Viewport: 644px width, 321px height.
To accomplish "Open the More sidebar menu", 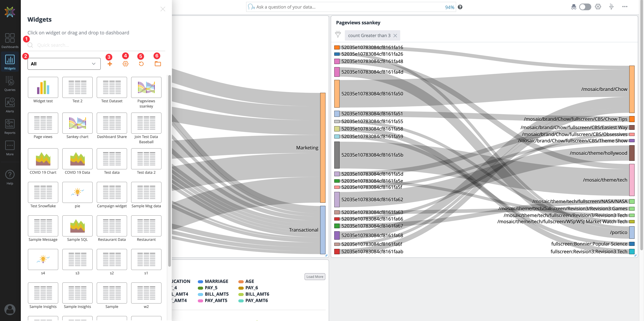I will (10, 148).
